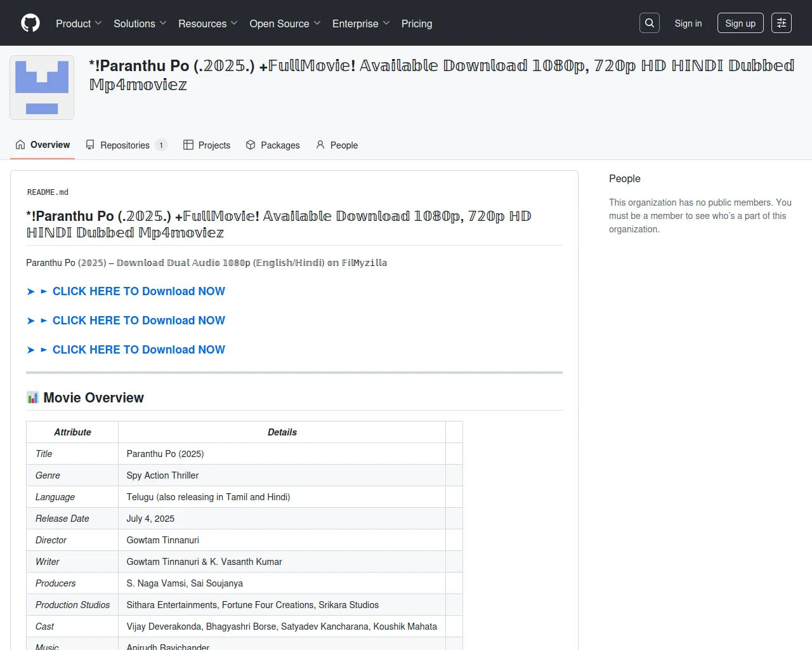Click the home icon beside Overview
Screen dimensions: 812x650
tap(20, 145)
